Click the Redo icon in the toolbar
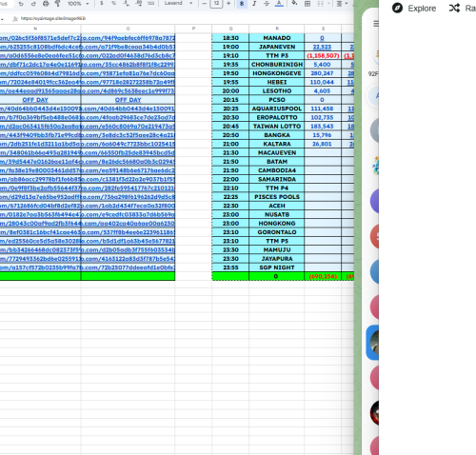 (x=33, y=4)
